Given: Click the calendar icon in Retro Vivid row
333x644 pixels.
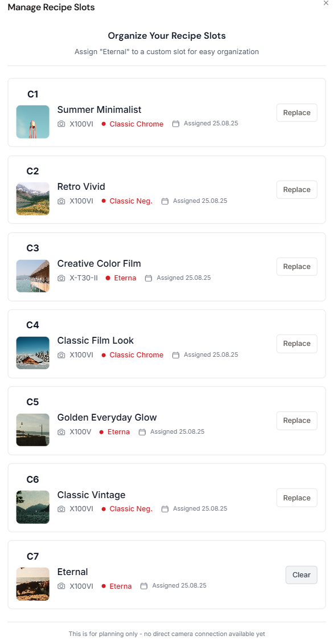Looking at the screenshot, I should pyautogui.click(x=165, y=201).
